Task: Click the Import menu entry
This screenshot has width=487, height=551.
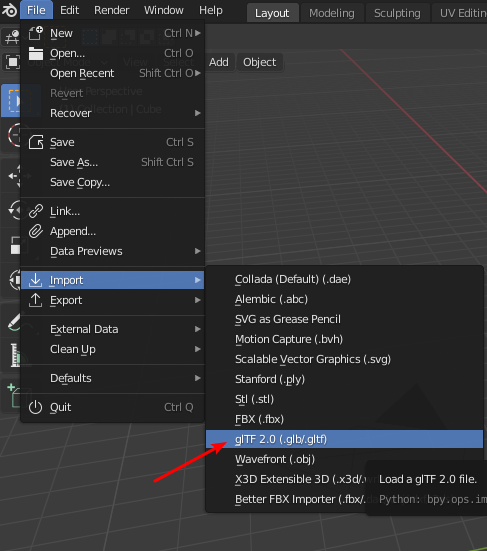Action: tap(112, 280)
